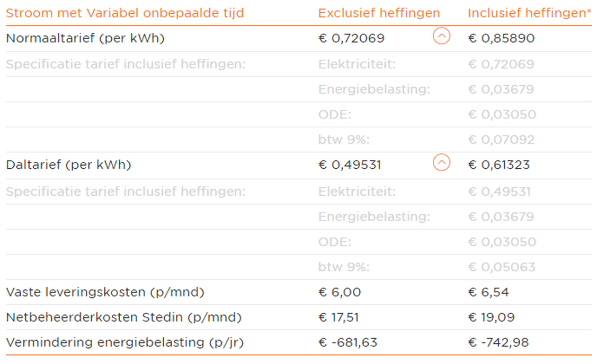Select the € -681,63 exclusive amount
Image resolution: width=597 pixels, height=364 pixels.
coord(347,343)
